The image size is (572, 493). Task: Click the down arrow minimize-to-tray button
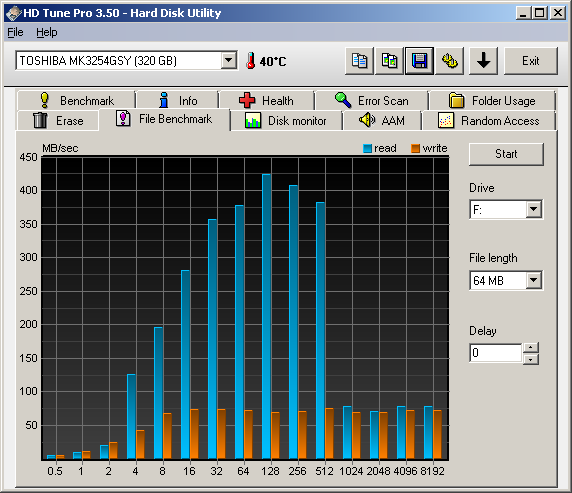483,61
